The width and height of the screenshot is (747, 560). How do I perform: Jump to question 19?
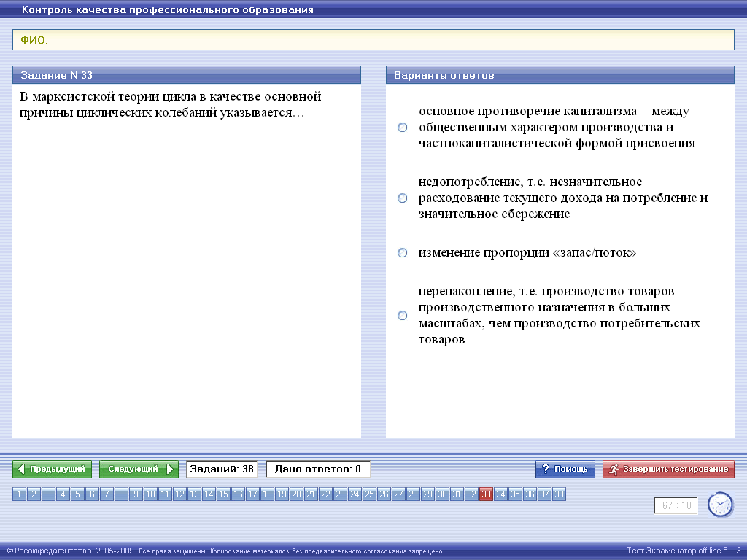click(x=282, y=494)
